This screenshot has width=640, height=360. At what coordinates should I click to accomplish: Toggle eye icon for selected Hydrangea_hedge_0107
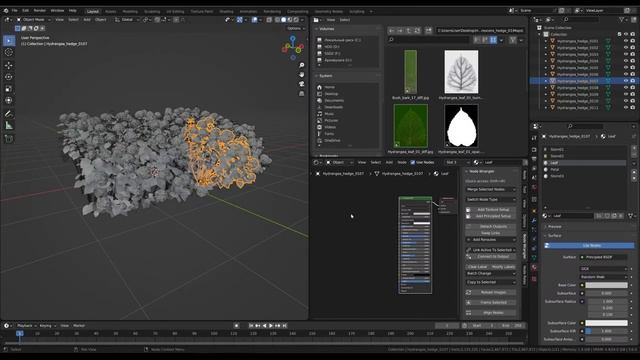pyautogui.click(x=626, y=81)
